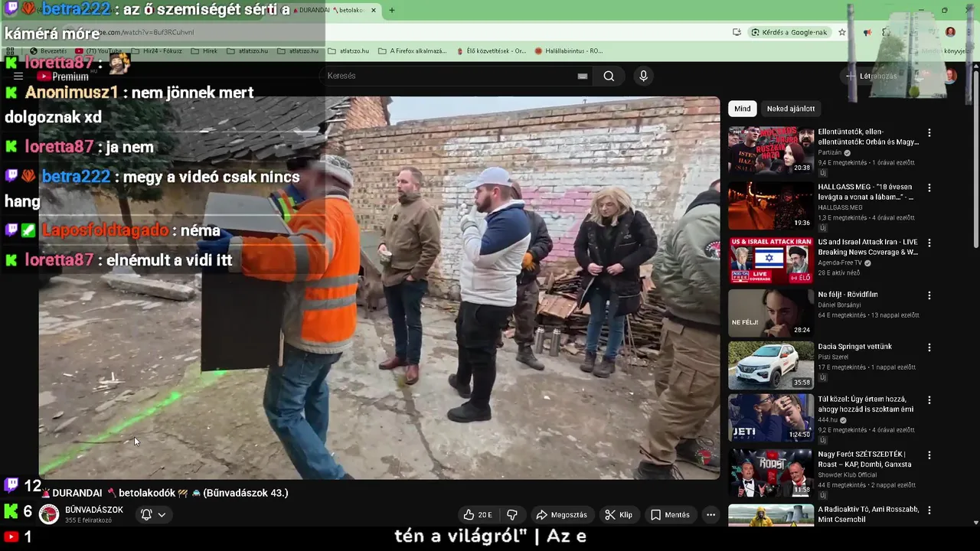
Task: Dislike the video with thumbs-down
Action: pyautogui.click(x=512, y=515)
